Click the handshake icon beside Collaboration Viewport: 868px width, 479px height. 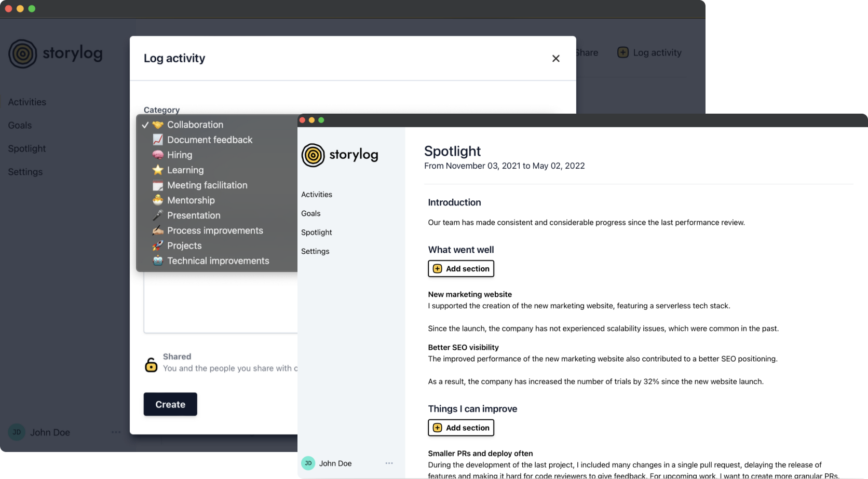157,124
